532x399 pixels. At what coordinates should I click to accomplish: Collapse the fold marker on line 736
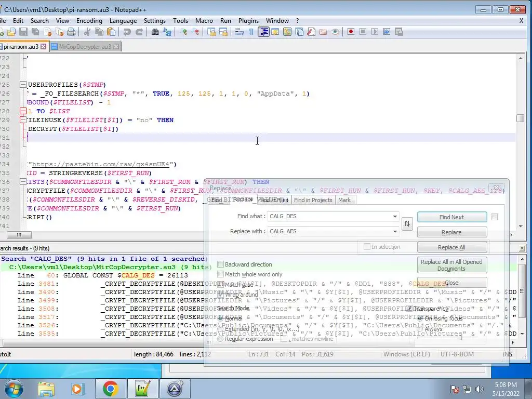pos(23,182)
